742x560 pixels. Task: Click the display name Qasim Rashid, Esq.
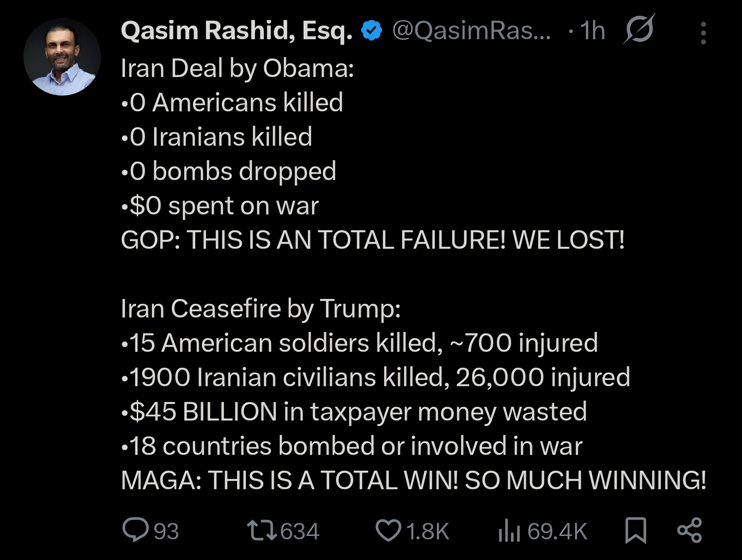pos(237,31)
